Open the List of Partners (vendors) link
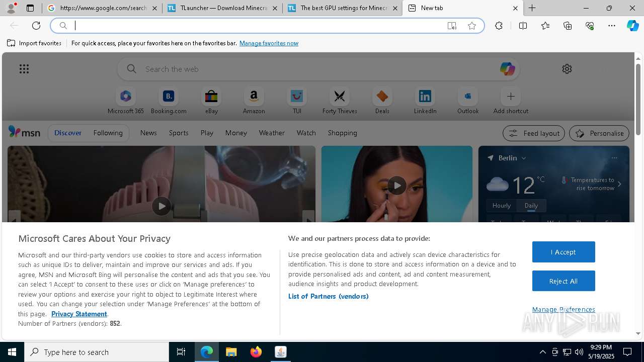Screen dimensions: 644x362 (x=328, y=296)
